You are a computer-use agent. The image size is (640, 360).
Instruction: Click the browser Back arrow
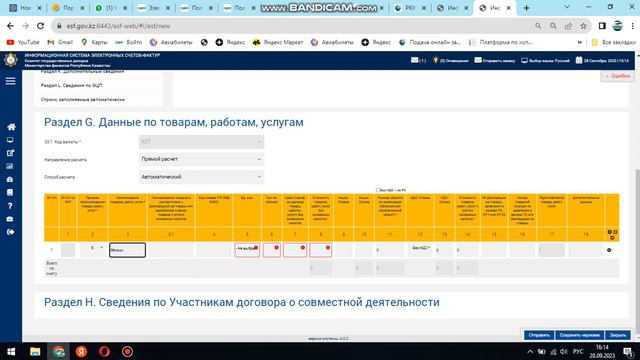point(10,26)
